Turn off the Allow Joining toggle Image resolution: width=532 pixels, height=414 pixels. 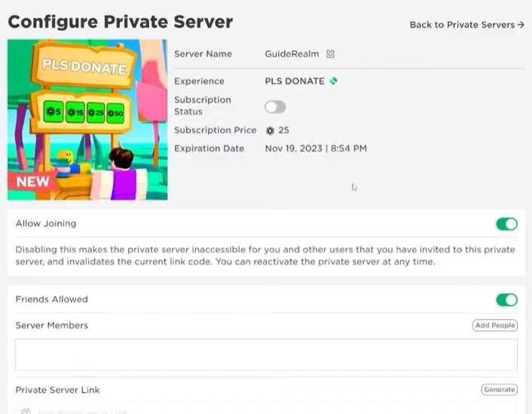tap(506, 224)
